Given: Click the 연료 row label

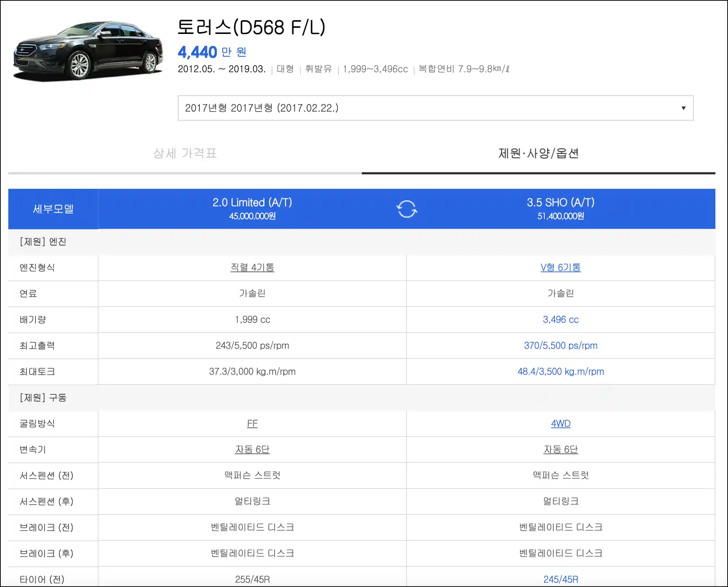Looking at the screenshot, I should tap(28, 293).
